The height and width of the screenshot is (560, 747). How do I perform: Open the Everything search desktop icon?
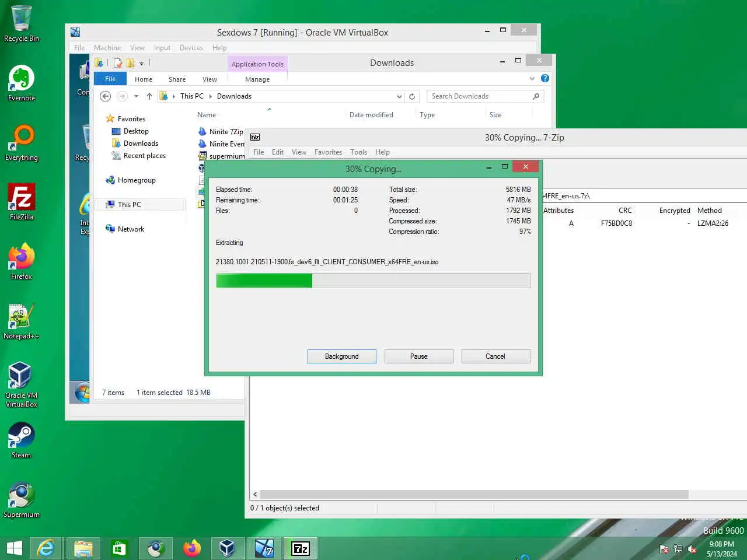click(x=22, y=143)
